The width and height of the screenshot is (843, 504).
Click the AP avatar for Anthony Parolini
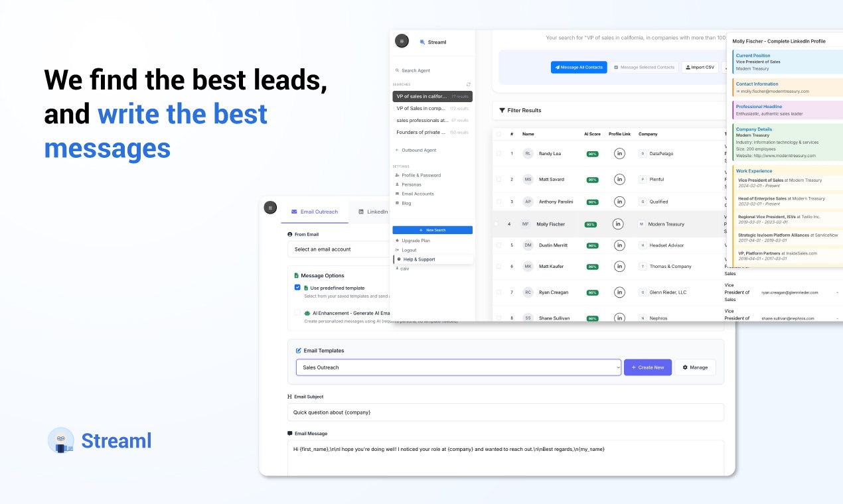tap(528, 202)
